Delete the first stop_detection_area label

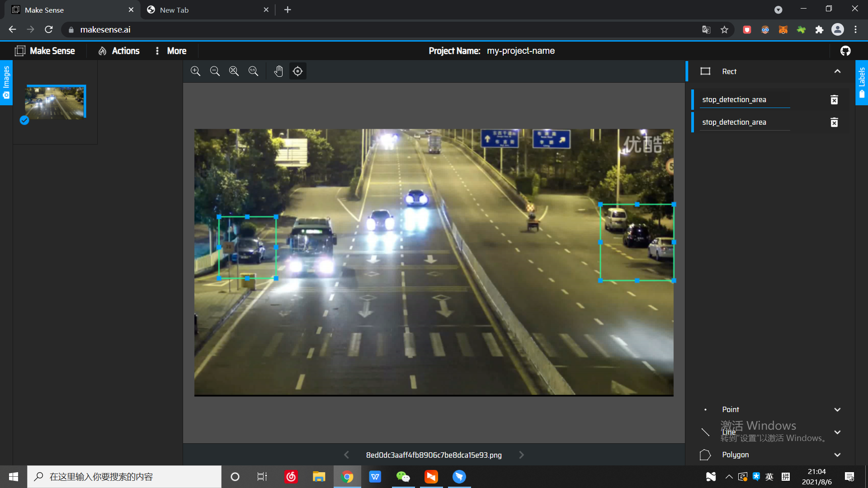click(x=834, y=99)
